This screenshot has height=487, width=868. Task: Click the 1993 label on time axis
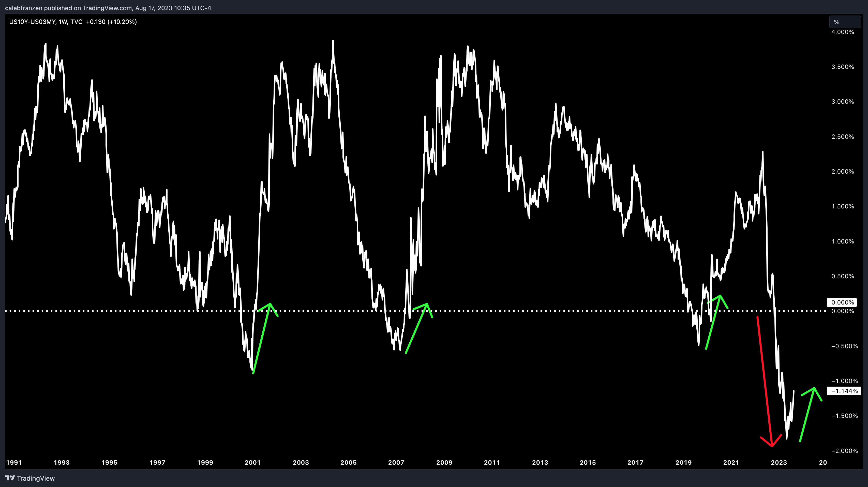tap(62, 462)
